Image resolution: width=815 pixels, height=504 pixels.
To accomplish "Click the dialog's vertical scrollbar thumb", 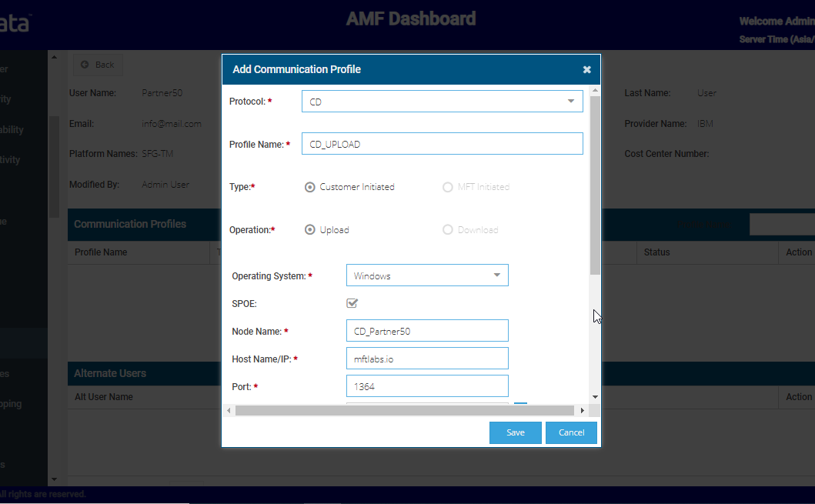I will [x=595, y=185].
